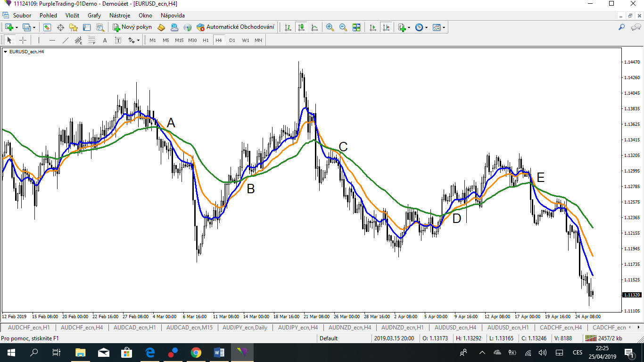This screenshot has width=644, height=362.
Task: Open the indicators list icon
Action: tap(402, 27)
